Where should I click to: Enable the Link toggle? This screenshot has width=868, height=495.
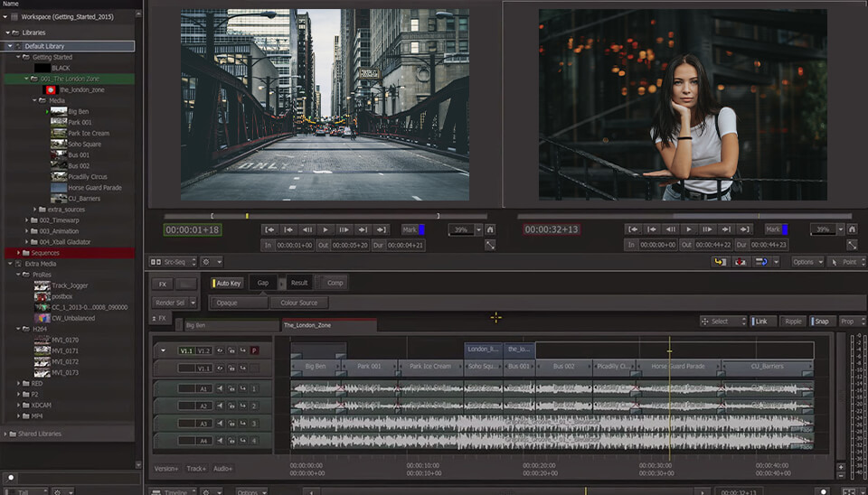(x=761, y=321)
